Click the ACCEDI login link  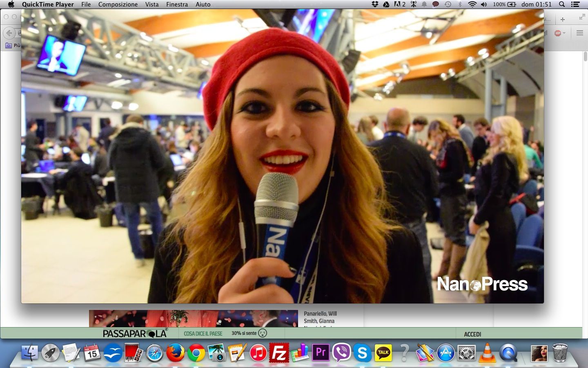point(472,334)
